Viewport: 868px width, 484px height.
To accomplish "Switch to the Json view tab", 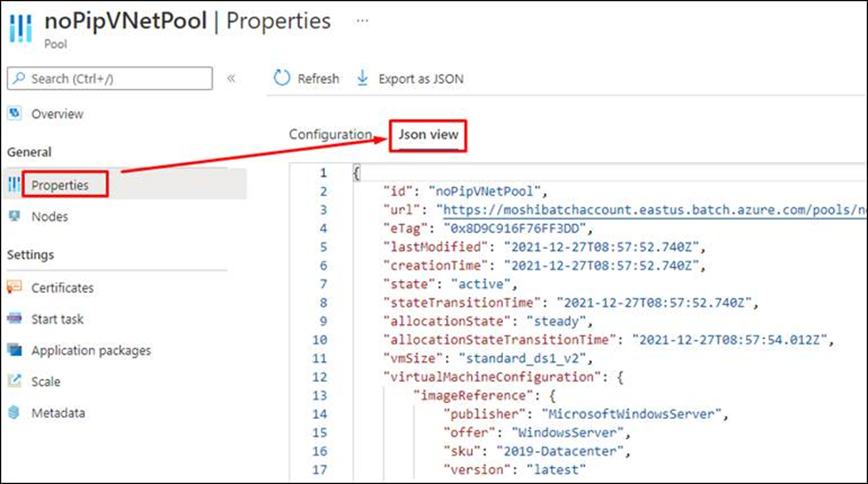I will click(428, 134).
